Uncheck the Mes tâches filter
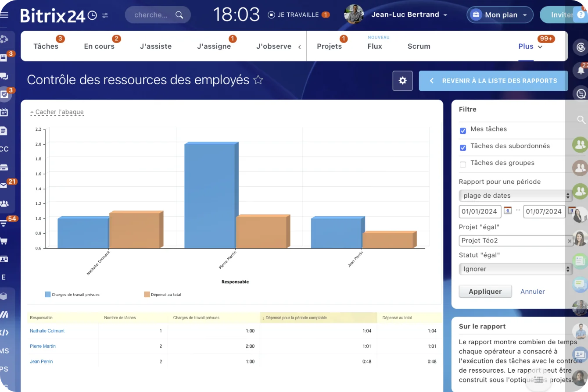Screen dimensions: 588x392 click(x=463, y=130)
